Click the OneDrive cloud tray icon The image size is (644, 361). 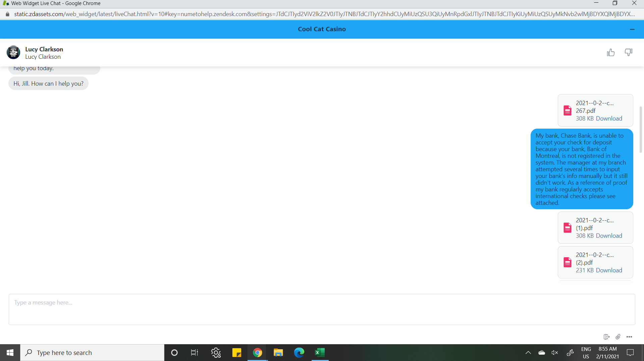[541, 353]
